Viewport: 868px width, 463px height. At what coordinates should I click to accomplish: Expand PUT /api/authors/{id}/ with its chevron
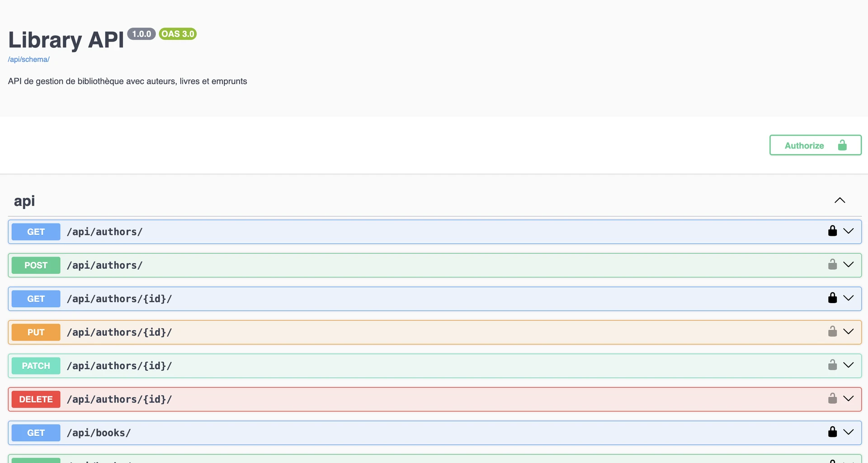tap(849, 332)
